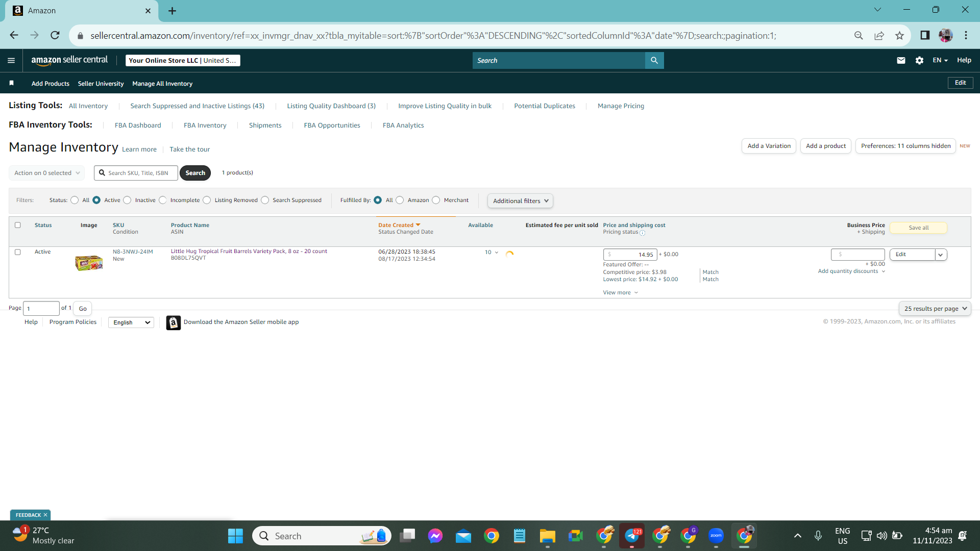Click the search magnifier button in header

tap(654, 60)
